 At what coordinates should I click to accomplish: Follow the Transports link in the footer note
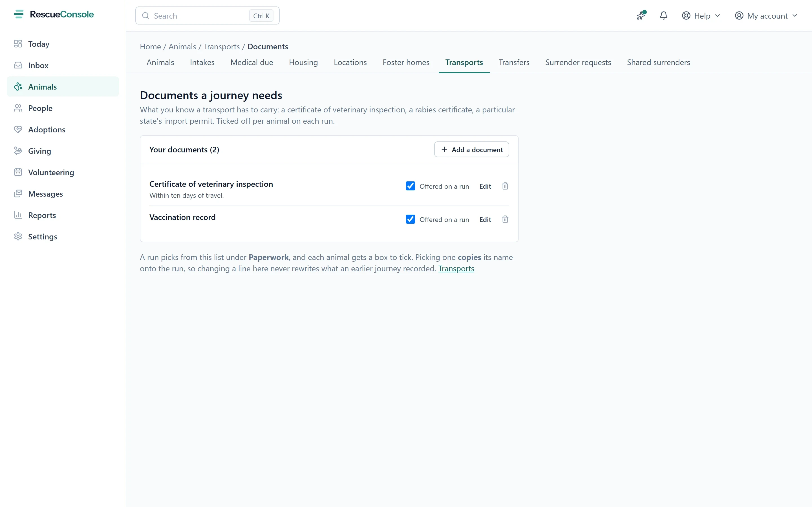click(456, 269)
